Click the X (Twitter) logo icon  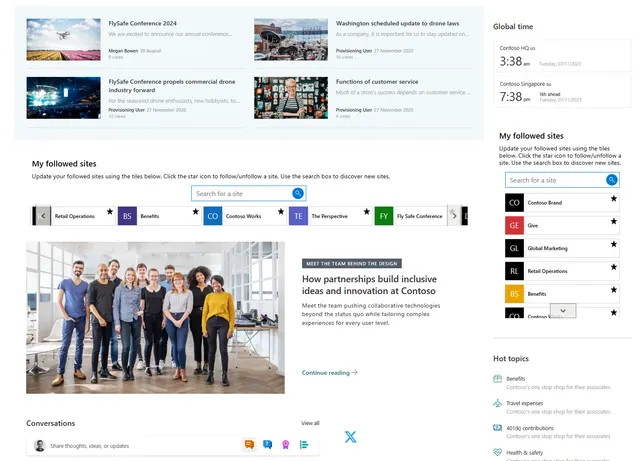(x=350, y=437)
